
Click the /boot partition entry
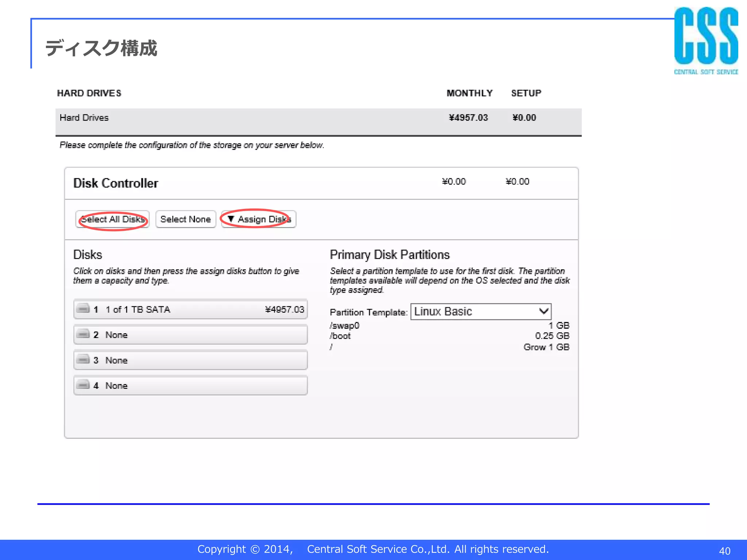coord(340,336)
